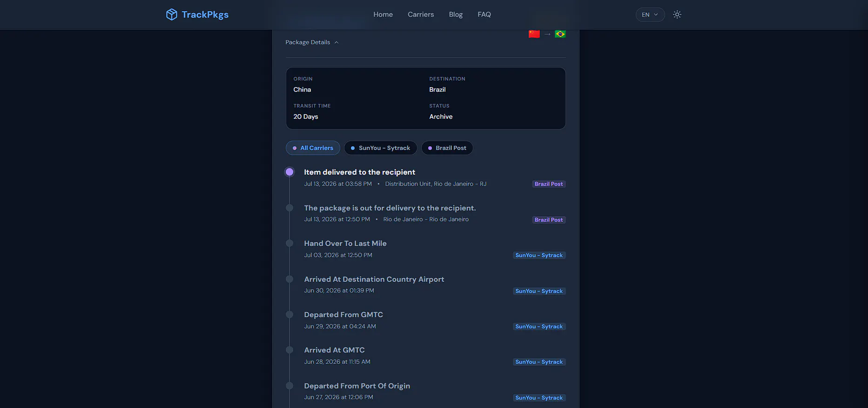Image resolution: width=868 pixels, height=408 pixels.
Task: Click the TrackPkgs brand name
Action: (205, 14)
